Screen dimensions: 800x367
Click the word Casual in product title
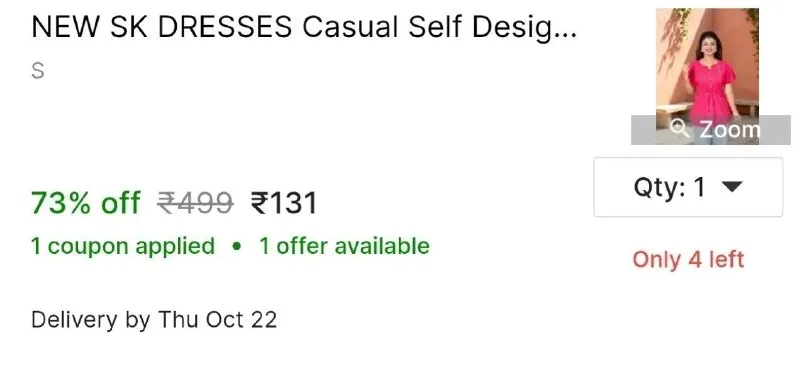[x=349, y=27]
